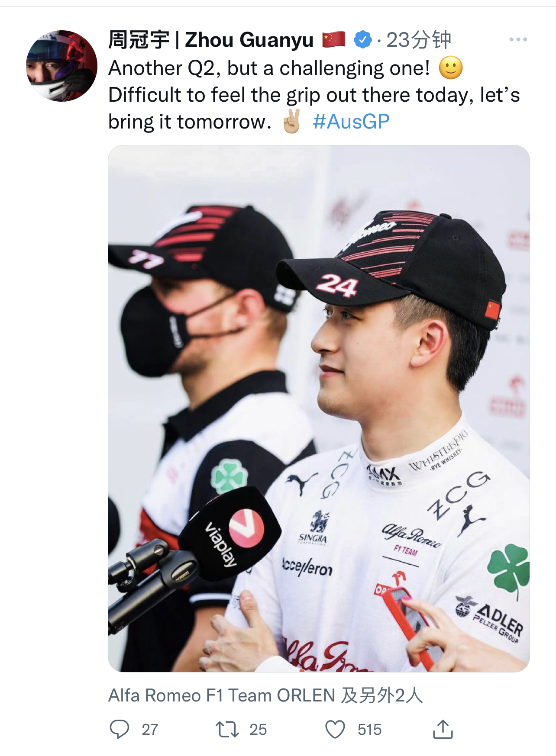Click the reply count 27
The height and width of the screenshot is (756, 556).
click(x=150, y=730)
